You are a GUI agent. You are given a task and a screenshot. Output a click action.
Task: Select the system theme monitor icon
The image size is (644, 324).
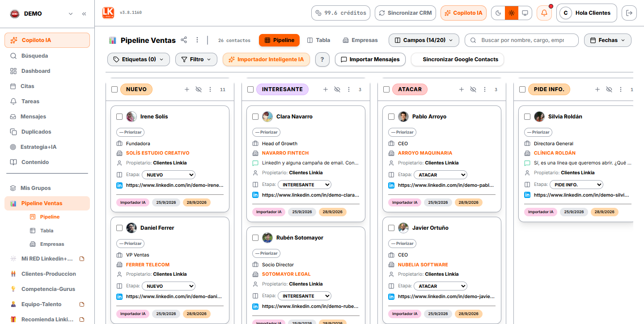click(525, 13)
